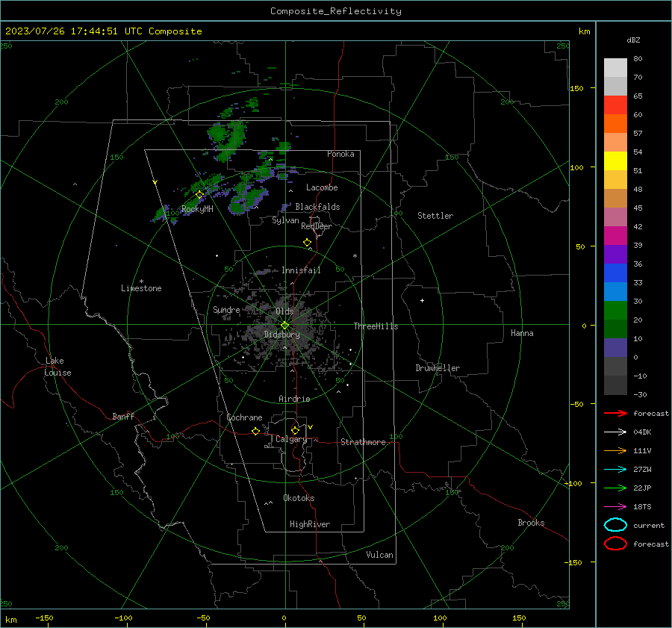
Task: Click the Composite_Reflectivity title text
Action: [336, 11]
